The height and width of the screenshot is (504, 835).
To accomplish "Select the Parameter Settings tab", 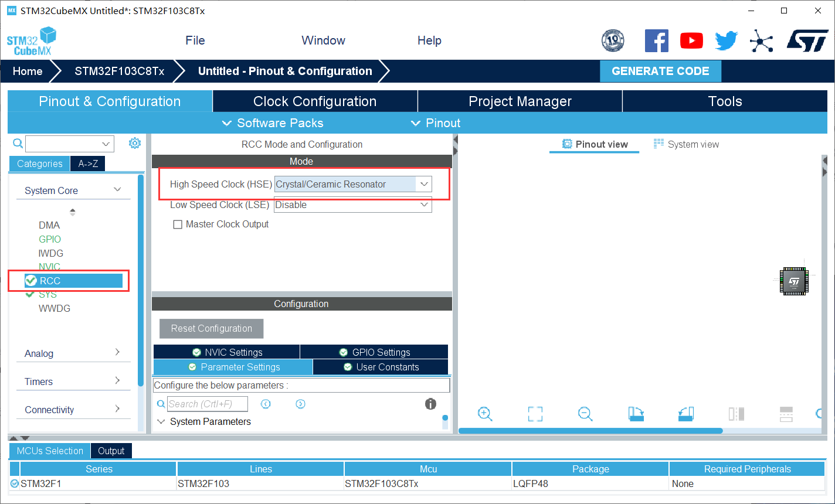I will (x=233, y=367).
